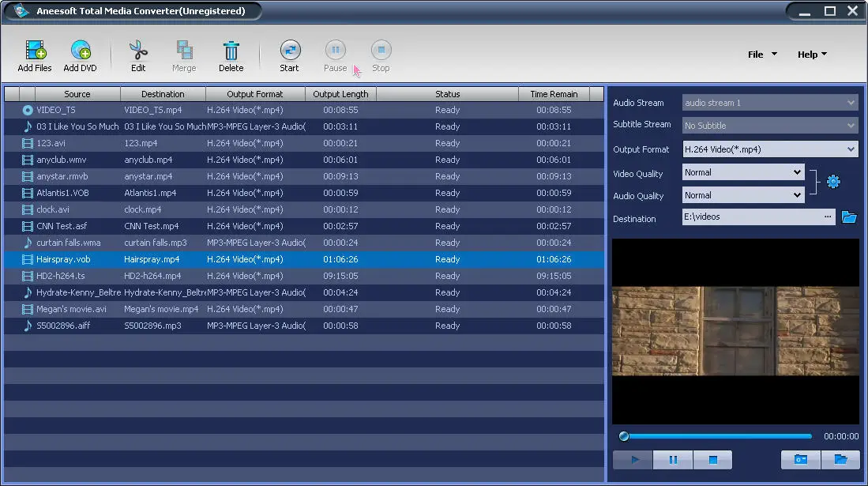Viewport: 868px width, 486px height.
Task: Open the Output Format dropdown
Action: click(x=851, y=149)
